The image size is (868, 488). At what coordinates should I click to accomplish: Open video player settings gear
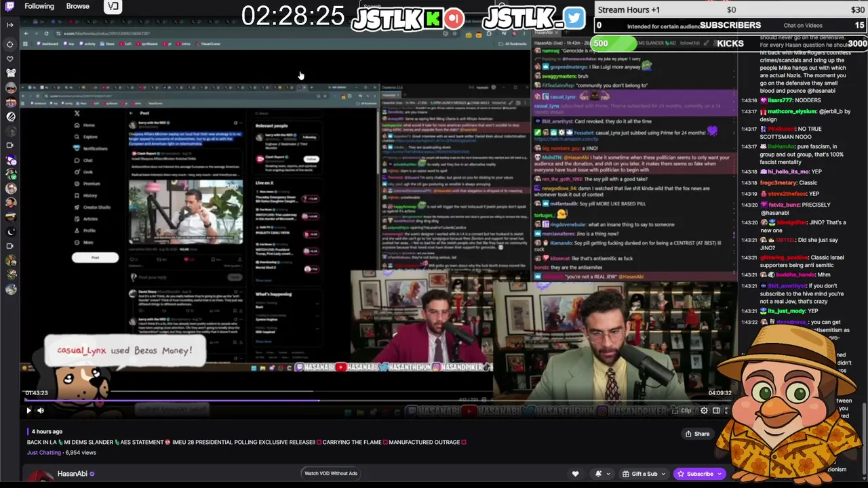[704, 411]
